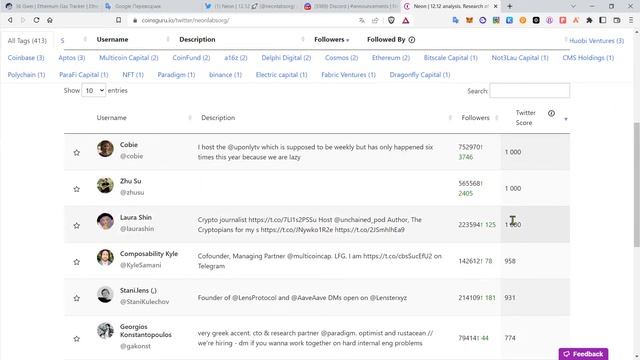Toggle favorite star for Laura Shin
Viewport: 640px width, 360px height.
tap(76, 225)
